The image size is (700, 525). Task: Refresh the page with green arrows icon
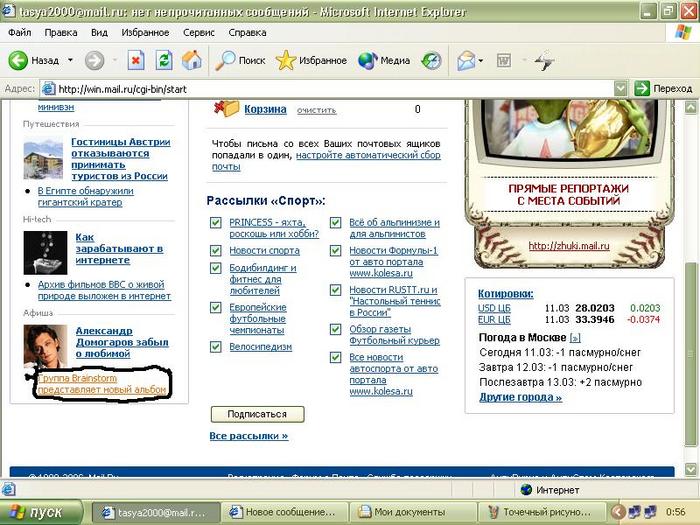pos(164,60)
